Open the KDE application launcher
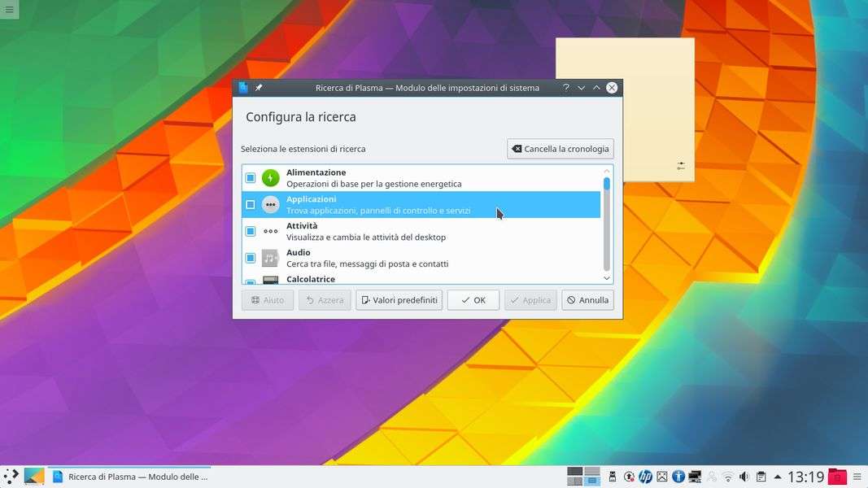Screen dimensions: 868x488 pos(11,477)
